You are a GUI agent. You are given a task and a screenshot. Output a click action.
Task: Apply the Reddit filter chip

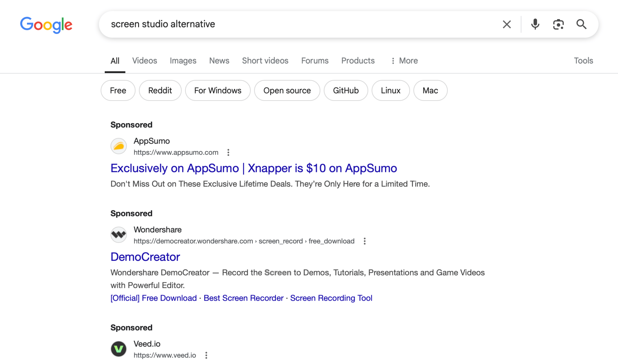click(x=160, y=90)
